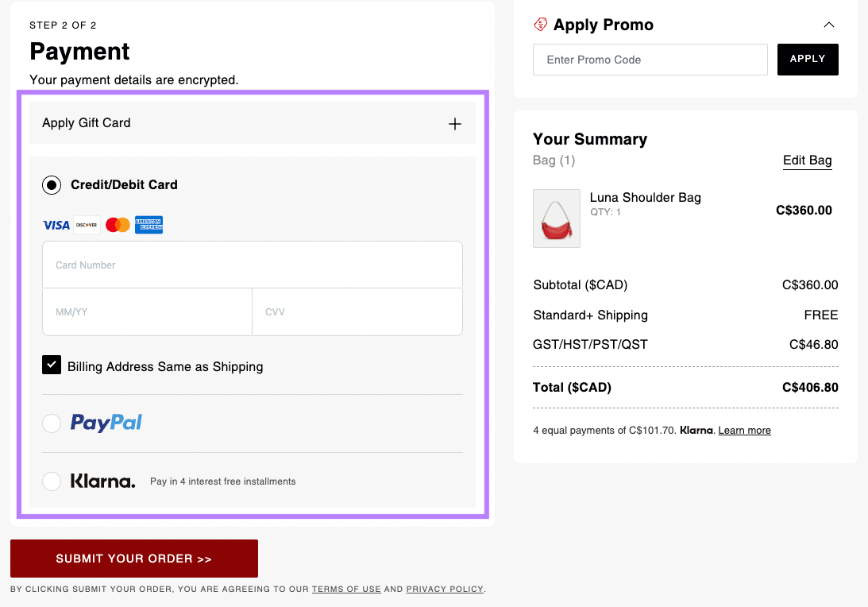Click the plus icon on Apply Gift Card
The height and width of the screenshot is (607, 868).
454,124
